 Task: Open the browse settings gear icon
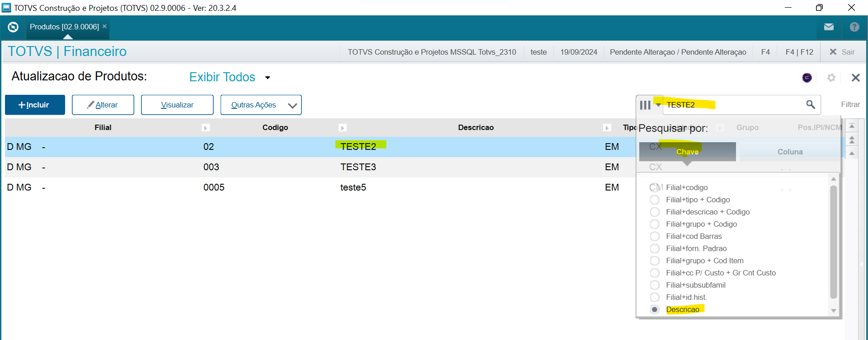click(831, 78)
